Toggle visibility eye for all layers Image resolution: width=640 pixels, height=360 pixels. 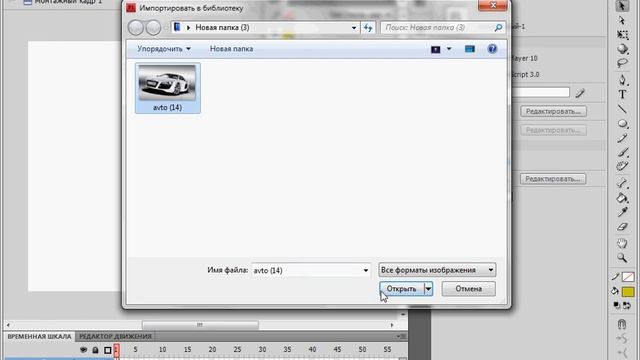coord(84,350)
